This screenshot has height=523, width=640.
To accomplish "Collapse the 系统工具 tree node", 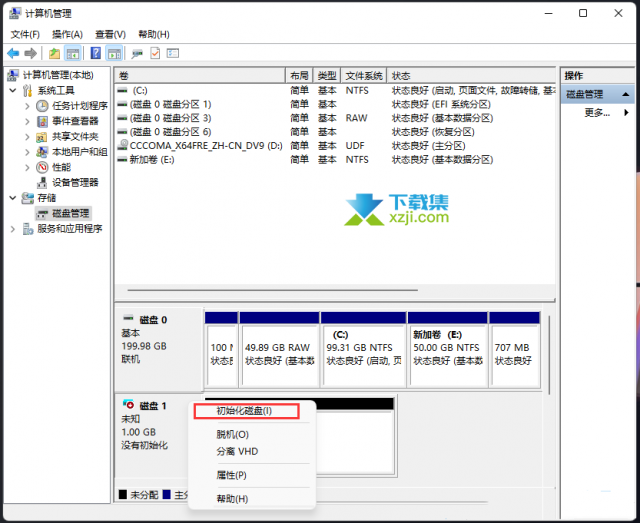I will coord(13,90).
